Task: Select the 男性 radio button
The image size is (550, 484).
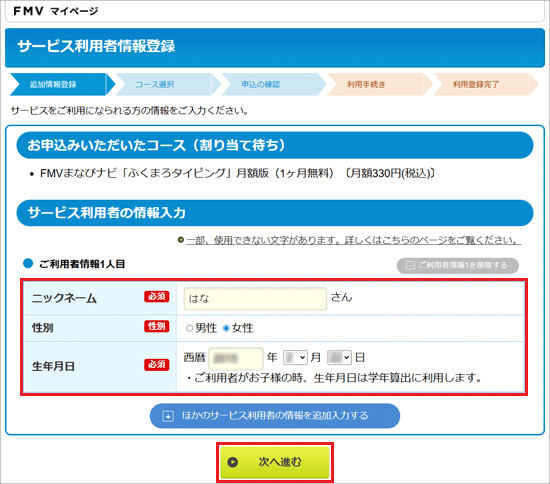Action: pos(189,328)
